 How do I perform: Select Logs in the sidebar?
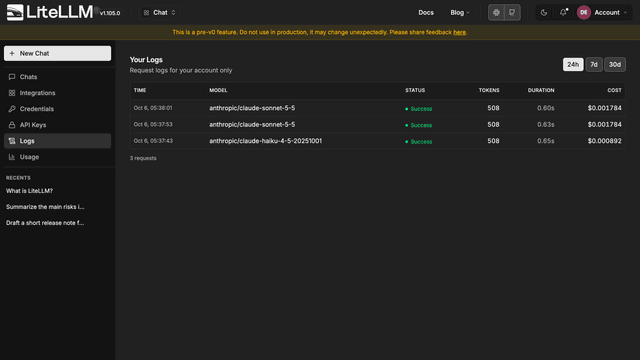[58, 141]
